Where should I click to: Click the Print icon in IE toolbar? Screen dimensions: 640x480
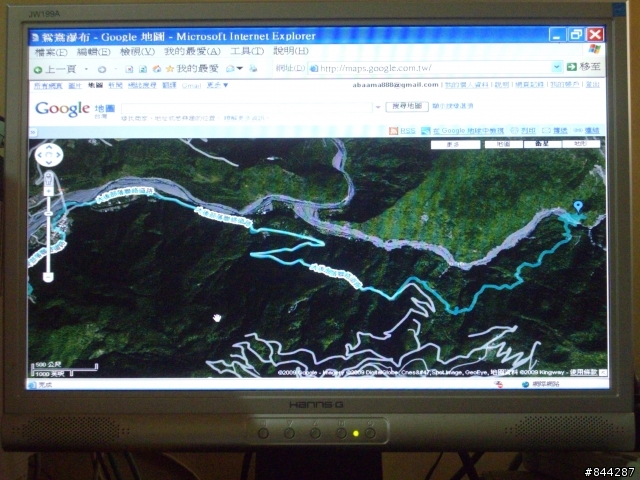[x=253, y=69]
